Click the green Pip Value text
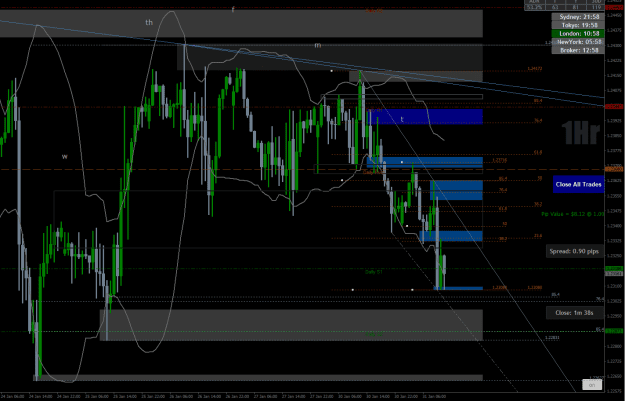Viewport: 625px width, 401px height. (x=572, y=214)
